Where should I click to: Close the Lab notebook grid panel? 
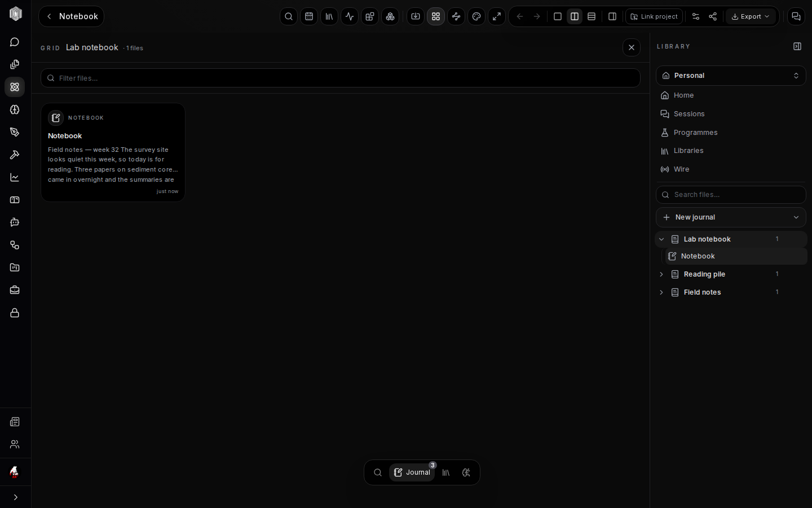click(632, 47)
